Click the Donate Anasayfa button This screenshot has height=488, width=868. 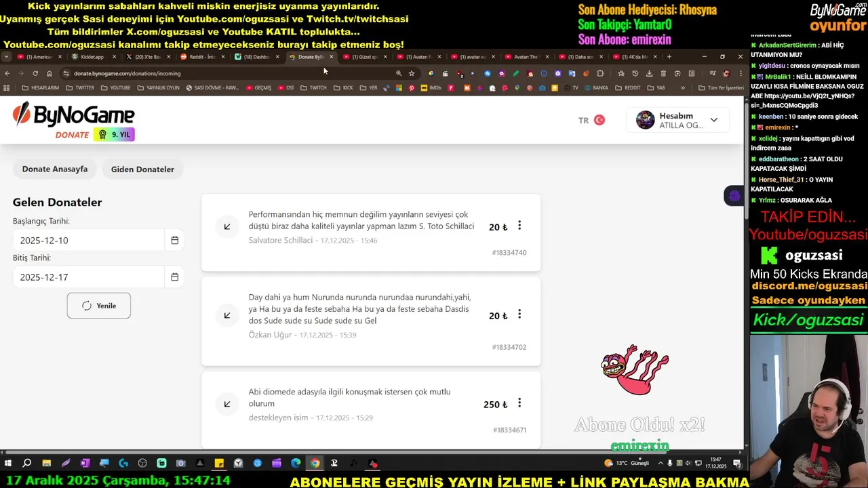(55, 169)
